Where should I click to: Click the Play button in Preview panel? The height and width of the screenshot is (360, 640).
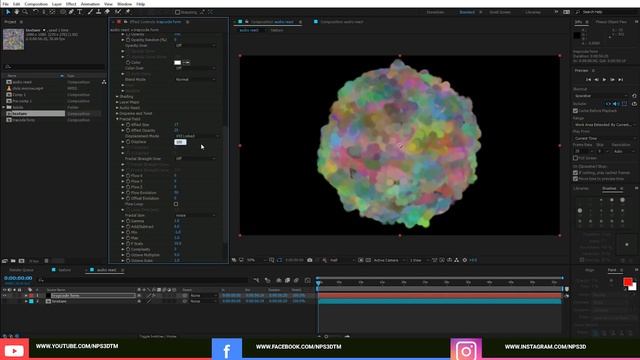pos(604,80)
